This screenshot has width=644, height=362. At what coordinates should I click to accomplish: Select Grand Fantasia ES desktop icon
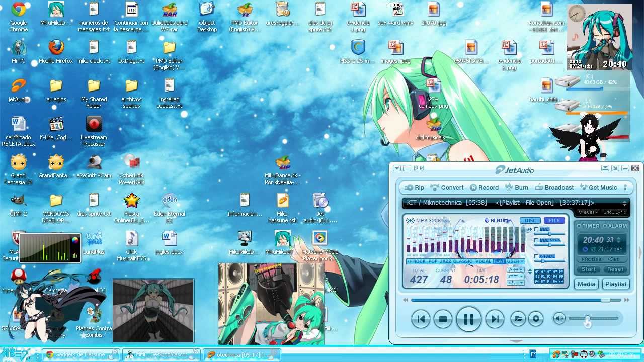(19, 169)
